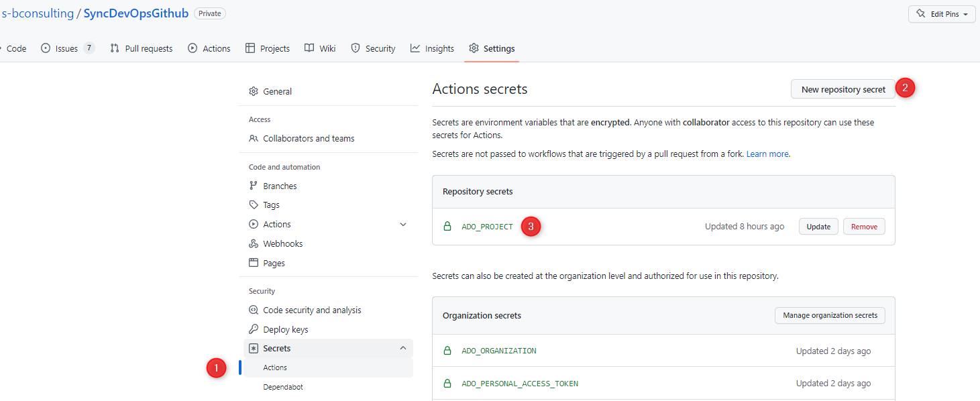980x401 pixels.
Task: Click the Security shield icon in navigation
Action: pyautogui.click(x=354, y=48)
